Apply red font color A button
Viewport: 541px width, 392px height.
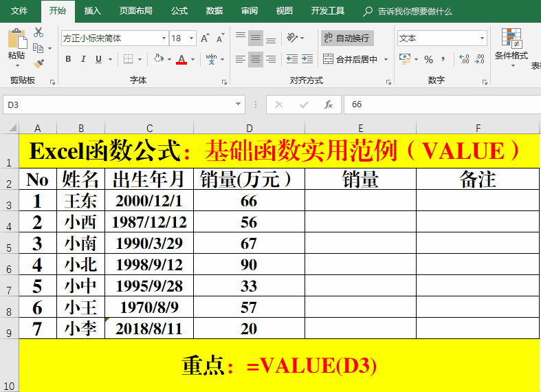[181, 59]
